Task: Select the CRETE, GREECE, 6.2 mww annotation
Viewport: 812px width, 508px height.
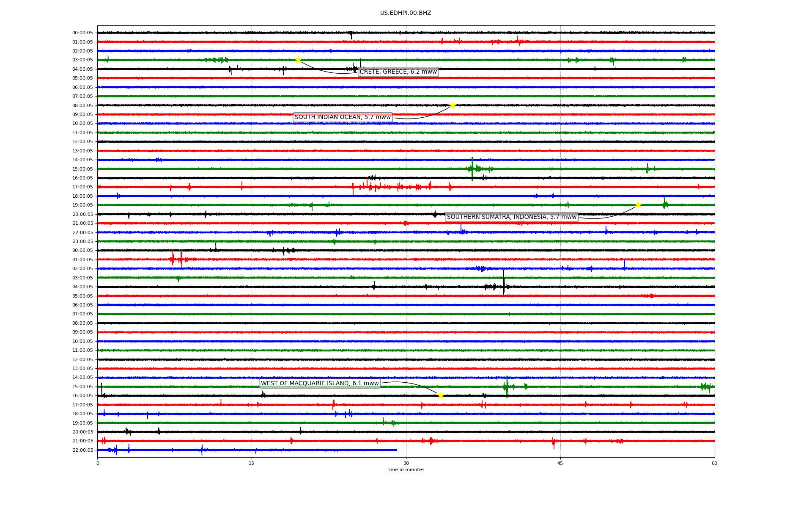Action: click(398, 72)
